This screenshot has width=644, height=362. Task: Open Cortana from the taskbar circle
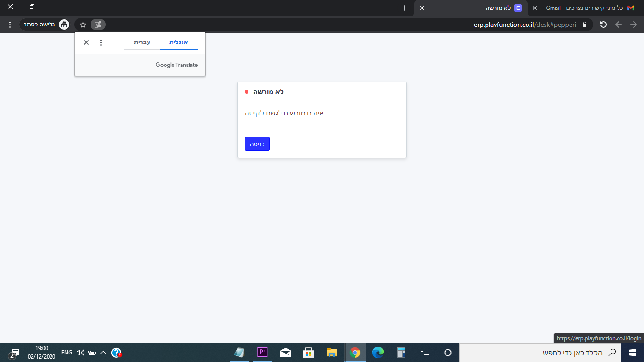tap(448, 353)
